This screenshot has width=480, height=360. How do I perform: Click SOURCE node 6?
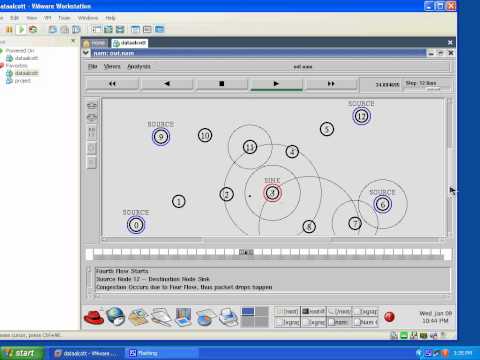pyautogui.click(x=382, y=204)
